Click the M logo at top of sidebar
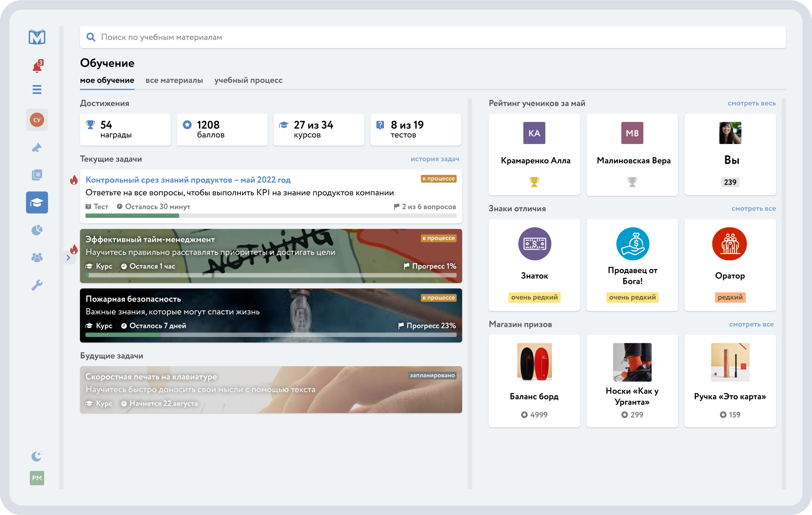This screenshot has width=812, height=515. (x=37, y=37)
